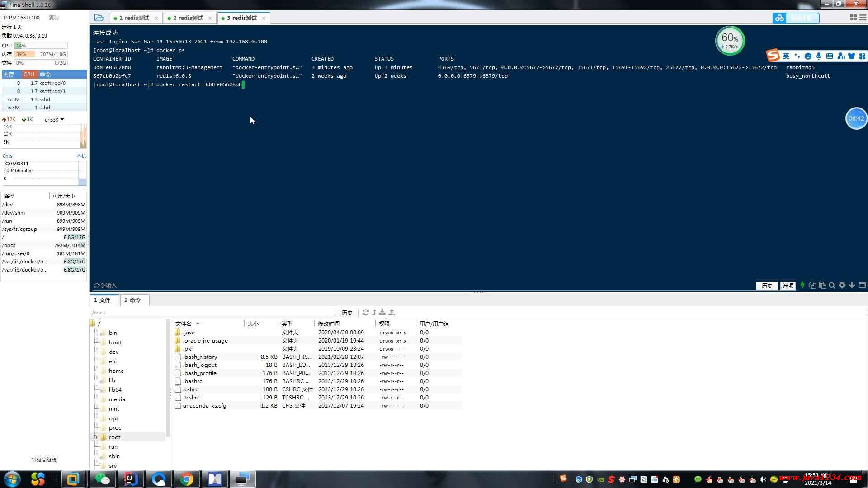Select the 1 文件 panel tab
Viewport: 868px width, 488px height.
[x=104, y=300]
